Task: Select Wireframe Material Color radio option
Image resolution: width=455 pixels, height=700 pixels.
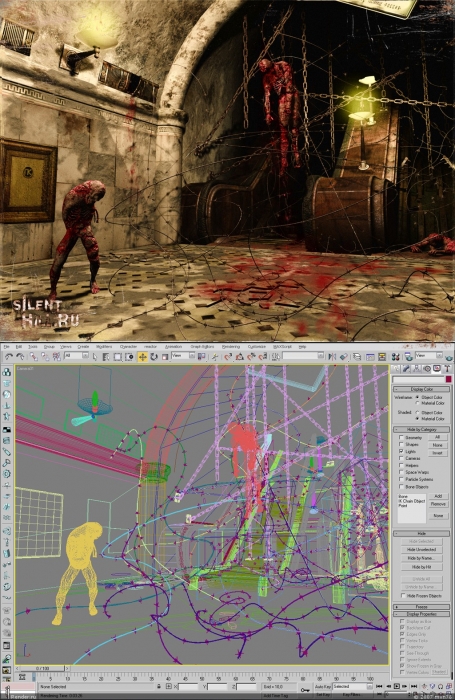Action: pyautogui.click(x=417, y=403)
